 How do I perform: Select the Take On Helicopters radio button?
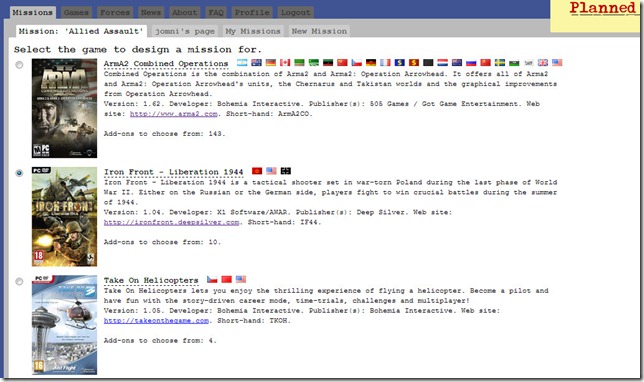(x=19, y=281)
